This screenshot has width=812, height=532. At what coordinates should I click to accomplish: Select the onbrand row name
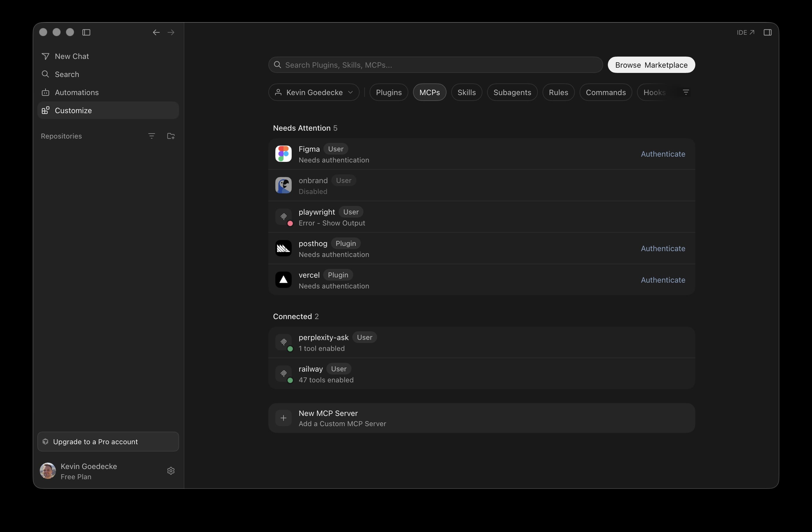click(313, 180)
